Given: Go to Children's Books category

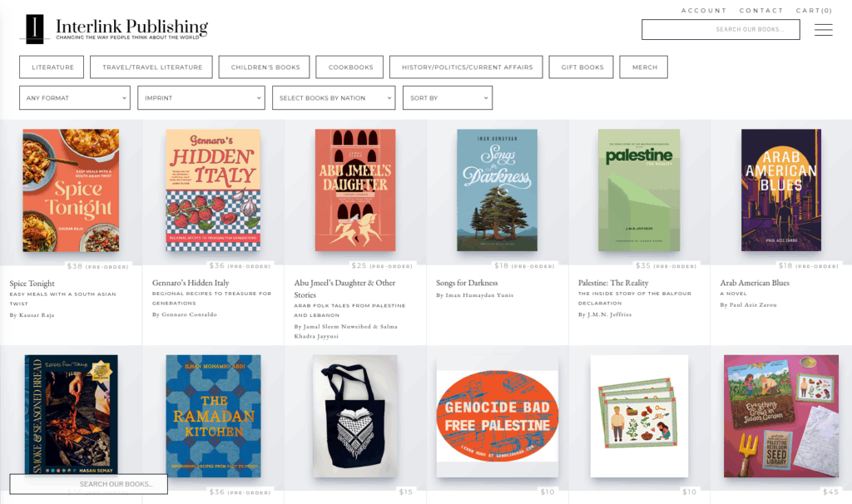Looking at the screenshot, I should [264, 67].
